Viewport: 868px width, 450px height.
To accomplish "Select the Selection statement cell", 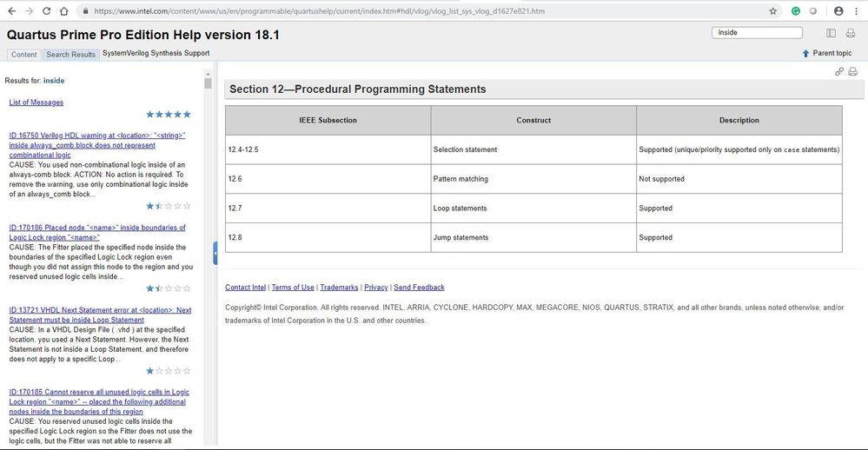I will coord(533,149).
